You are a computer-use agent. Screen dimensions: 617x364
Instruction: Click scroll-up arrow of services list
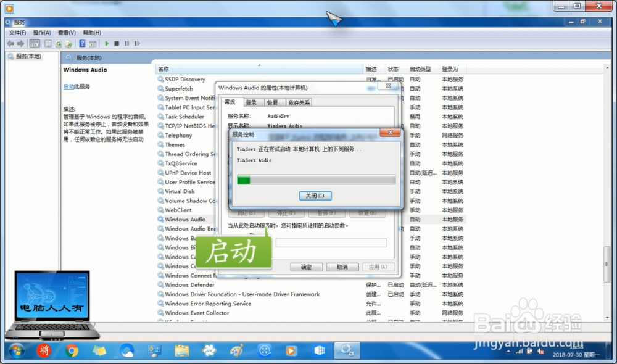(607, 68)
